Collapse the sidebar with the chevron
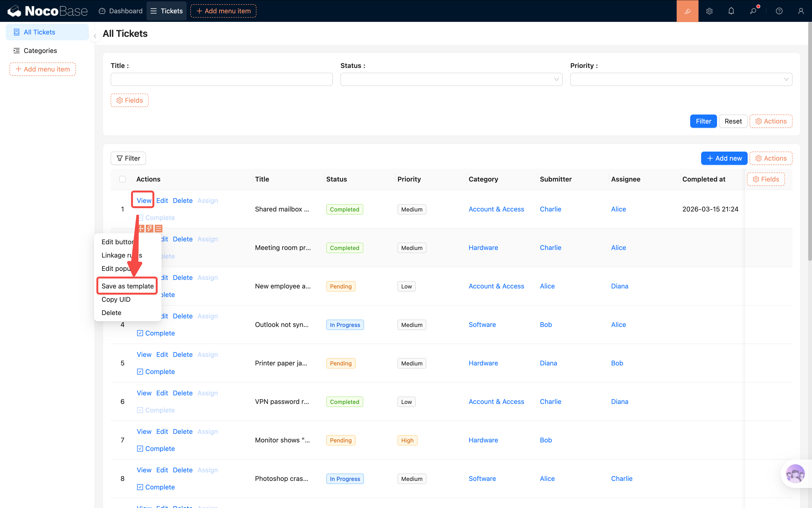This screenshot has height=508, width=812. point(95,36)
